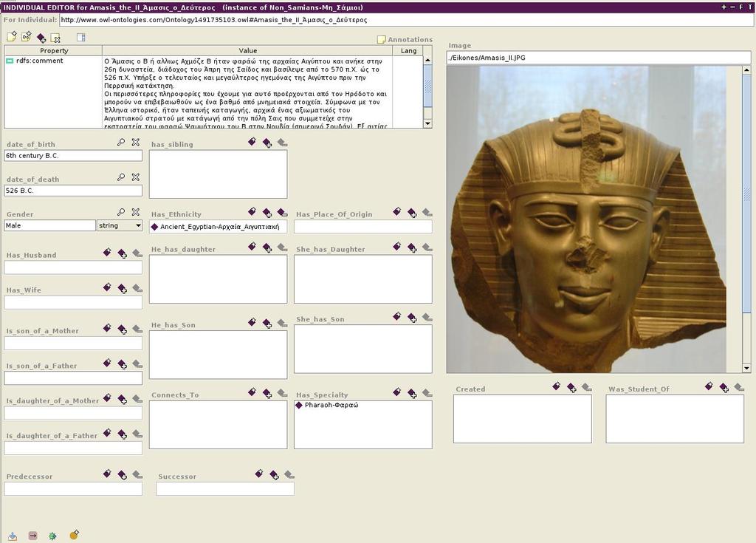This screenshot has height=543, width=756.
Task: Create new instance for He_has_Son
Action: point(252,322)
